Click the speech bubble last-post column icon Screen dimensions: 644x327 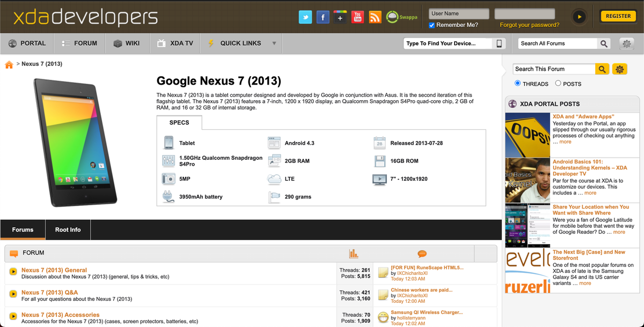click(x=422, y=254)
